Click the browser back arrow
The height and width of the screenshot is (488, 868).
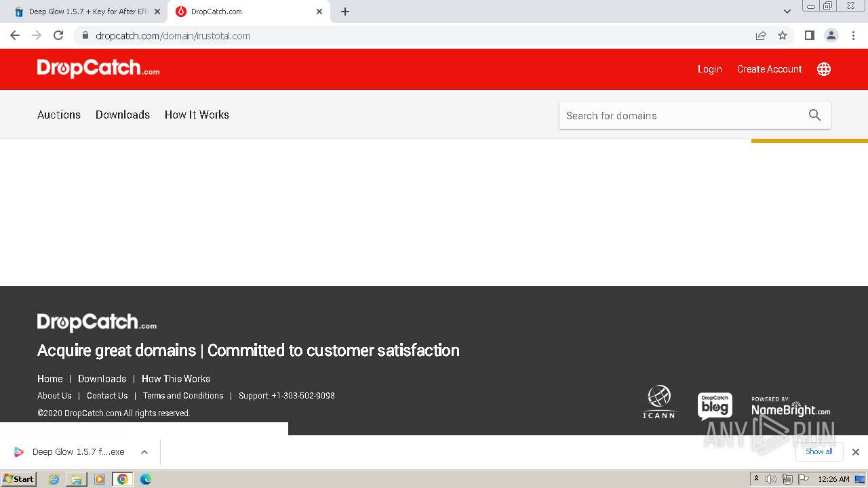click(x=15, y=35)
